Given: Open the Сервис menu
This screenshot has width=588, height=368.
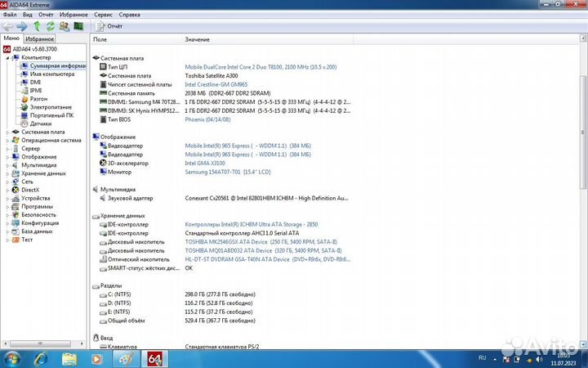Looking at the screenshot, I should pyautogui.click(x=103, y=15).
